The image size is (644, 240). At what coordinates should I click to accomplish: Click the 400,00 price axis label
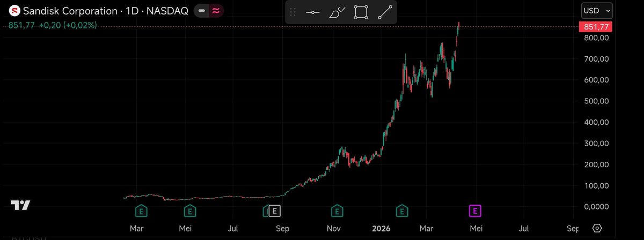point(597,122)
